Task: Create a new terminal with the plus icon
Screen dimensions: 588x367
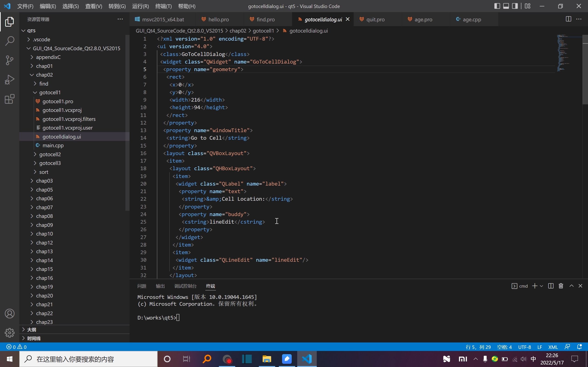Action: pyautogui.click(x=534, y=286)
